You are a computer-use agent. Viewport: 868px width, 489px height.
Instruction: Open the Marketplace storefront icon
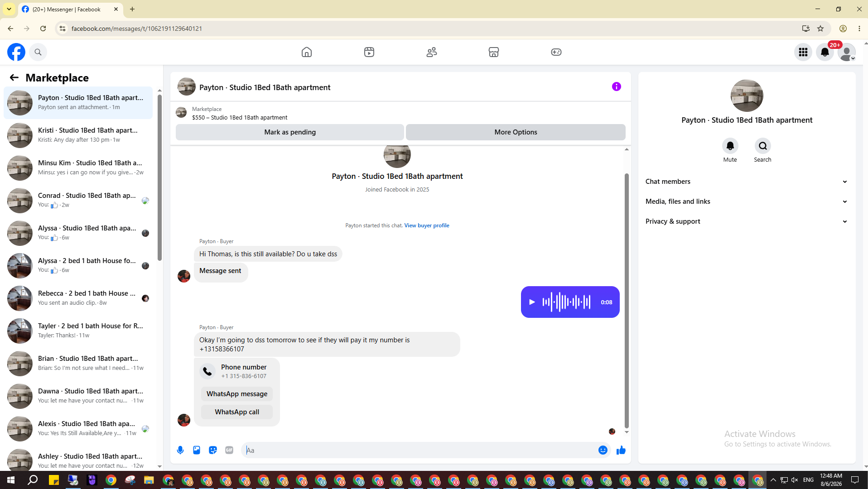click(x=494, y=52)
